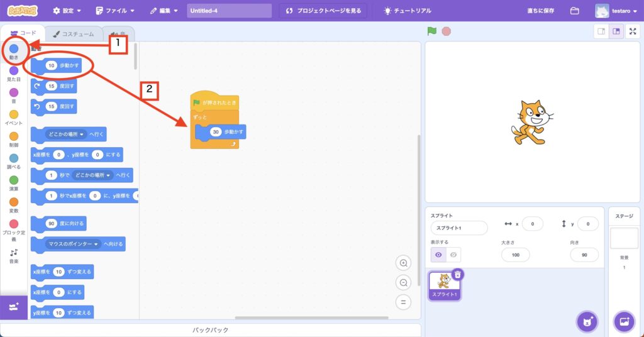
Task: Switch to the 音 (Sounds) tab
Action: click(x=118, y=35)
